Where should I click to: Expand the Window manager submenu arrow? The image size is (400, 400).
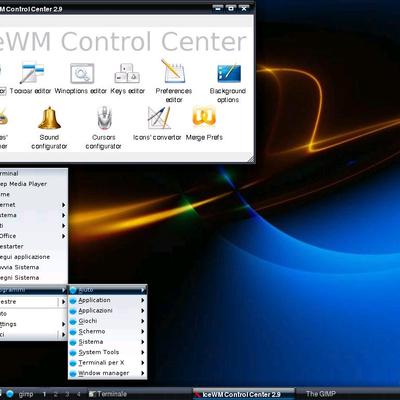143,373
